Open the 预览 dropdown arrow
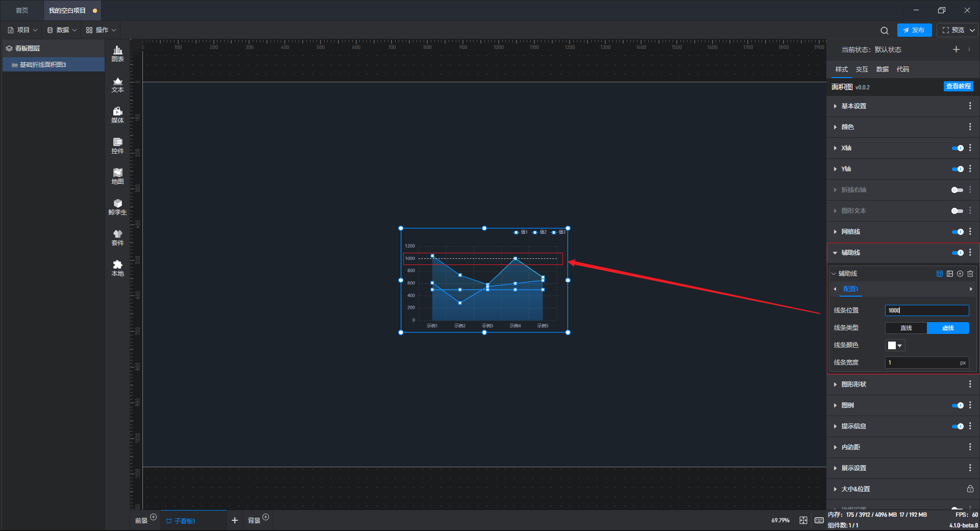The width and height of the screenshot is (980, 531). [972, 30]
